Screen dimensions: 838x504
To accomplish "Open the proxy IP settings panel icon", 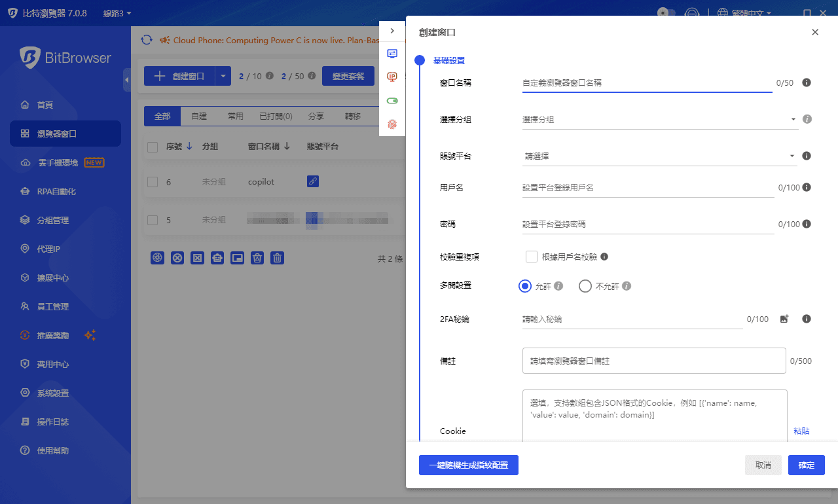I will tap(392, 77).
